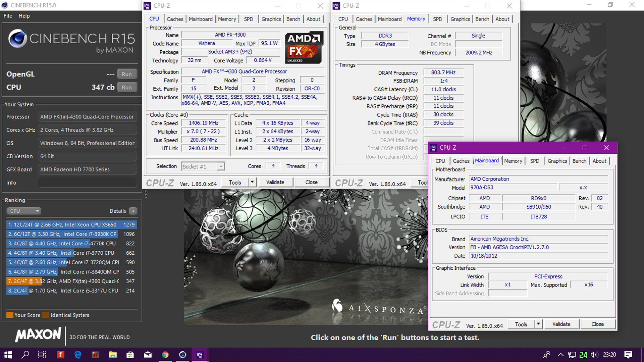
Task: Click BIOS Version field
Action: pyautogui.click(x=538, y=247)
